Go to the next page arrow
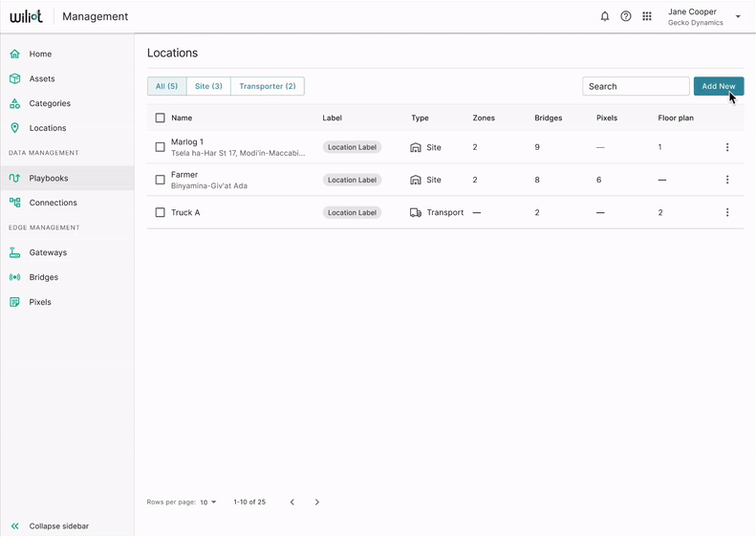Image resolution: width=756 pixels, height=537 pixels. pos(316,502)
